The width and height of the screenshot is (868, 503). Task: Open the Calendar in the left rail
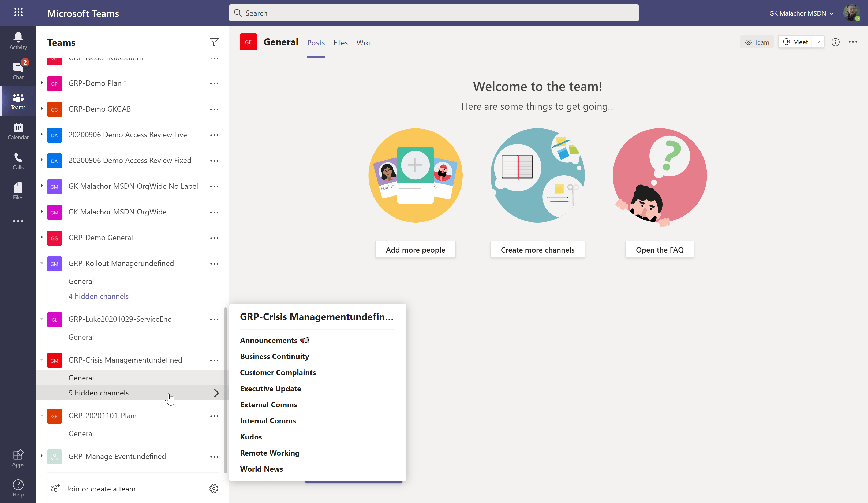point(18,131)
